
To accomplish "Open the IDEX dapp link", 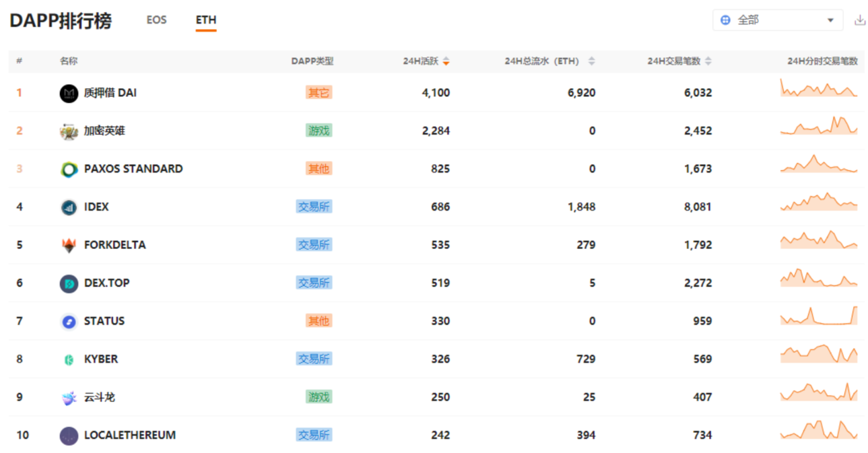I will (x=96, y=207).
